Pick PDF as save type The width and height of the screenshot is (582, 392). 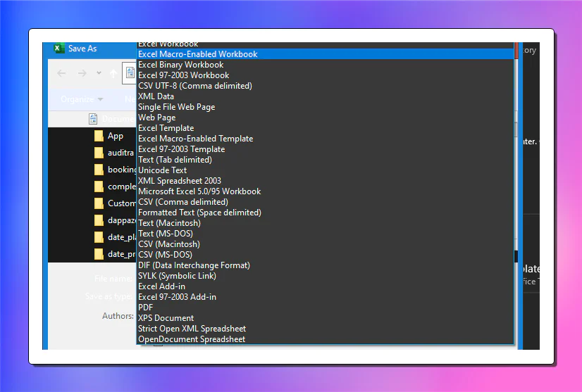(x=325, y=308)
